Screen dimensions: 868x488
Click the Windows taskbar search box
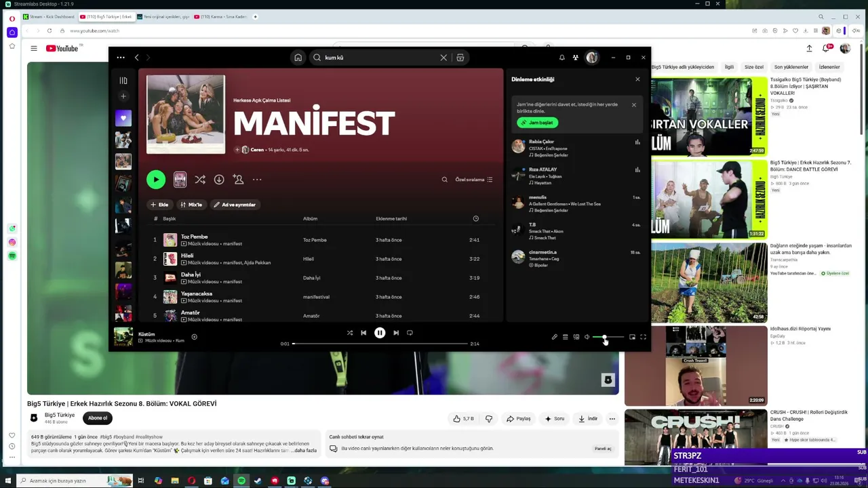(75, 481)
